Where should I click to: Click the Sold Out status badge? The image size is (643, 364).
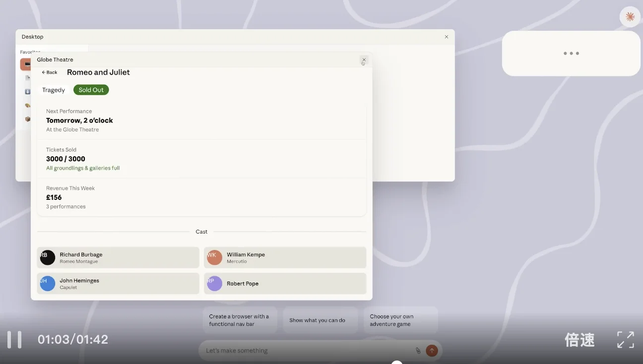click(91, 90)
